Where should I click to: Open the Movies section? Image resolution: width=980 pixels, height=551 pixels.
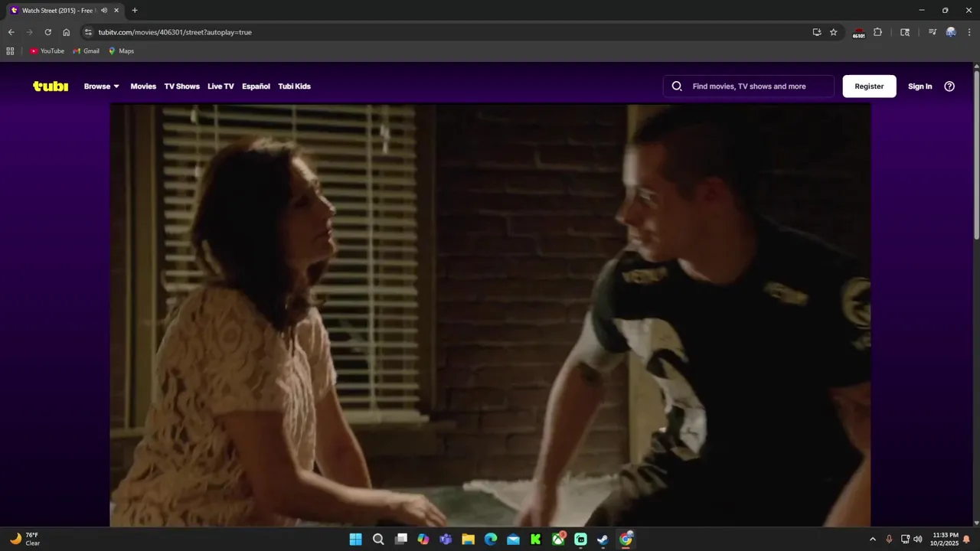[143, 86]
